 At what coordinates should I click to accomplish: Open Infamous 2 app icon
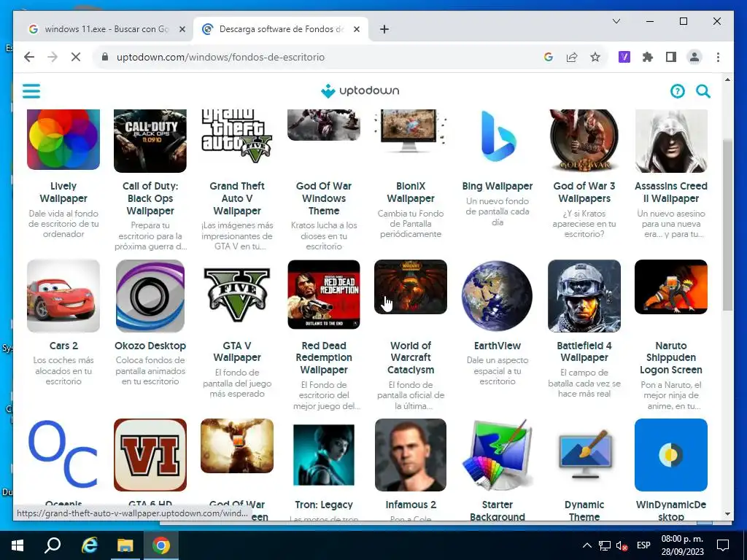tap(411, 455)
